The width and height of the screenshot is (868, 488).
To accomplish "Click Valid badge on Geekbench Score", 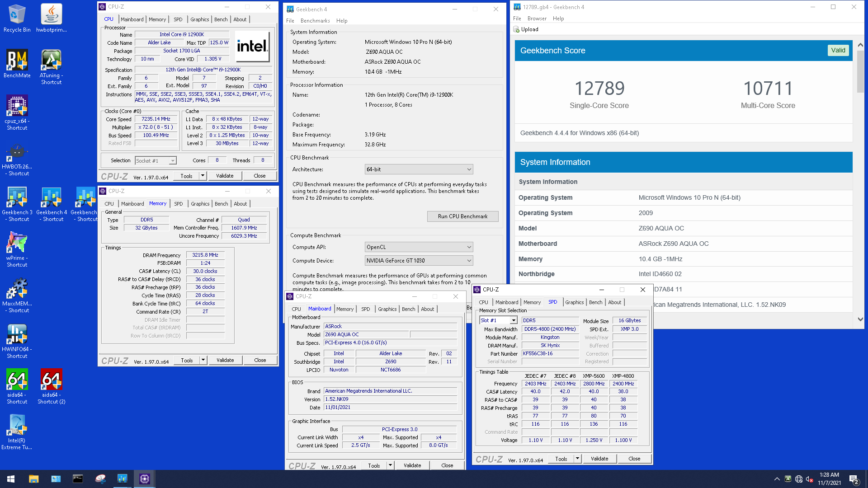I will point(838,50).
